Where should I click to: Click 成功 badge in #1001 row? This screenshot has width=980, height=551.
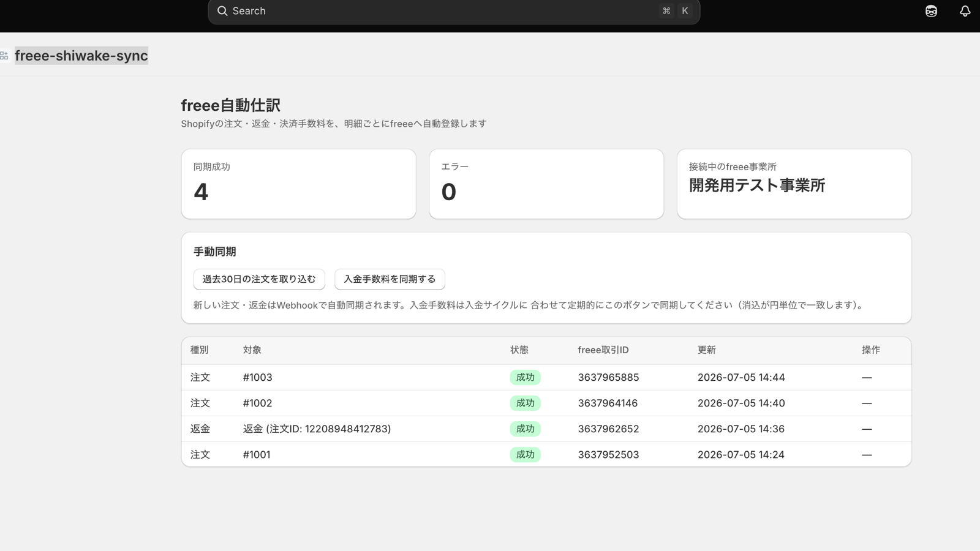coord(526,455)
